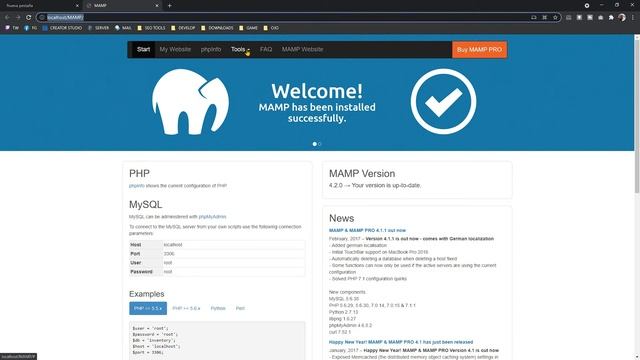The height and width of the screenshot is (360, 640).
Task: Select the PHP >= 5.6.x example tab
Action: point(186,309)
